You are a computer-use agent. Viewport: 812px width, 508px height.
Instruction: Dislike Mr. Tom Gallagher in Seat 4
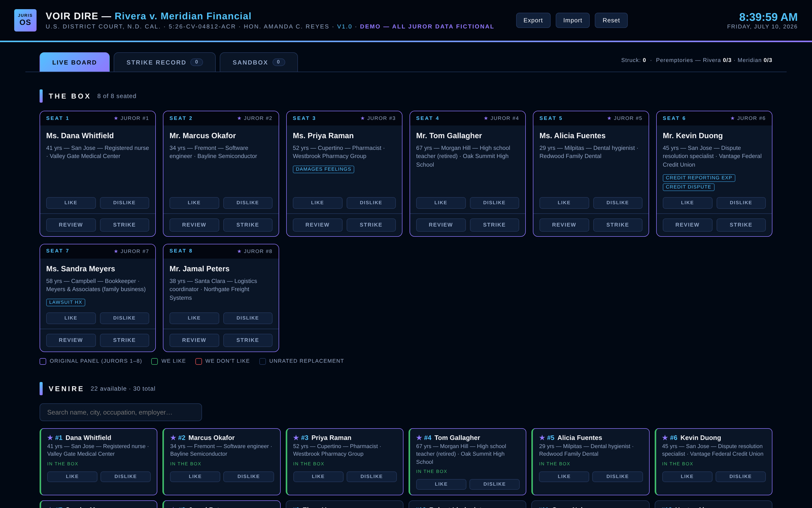pos(494,203)
